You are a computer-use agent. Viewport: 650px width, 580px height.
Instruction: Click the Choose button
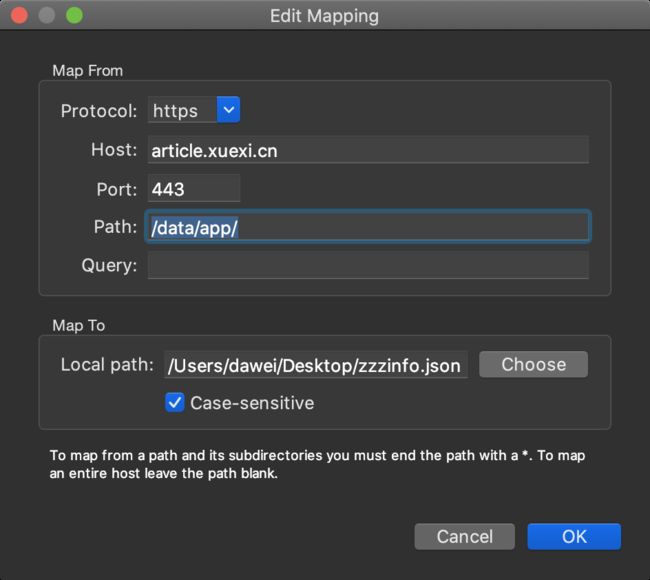coord(534,364)
